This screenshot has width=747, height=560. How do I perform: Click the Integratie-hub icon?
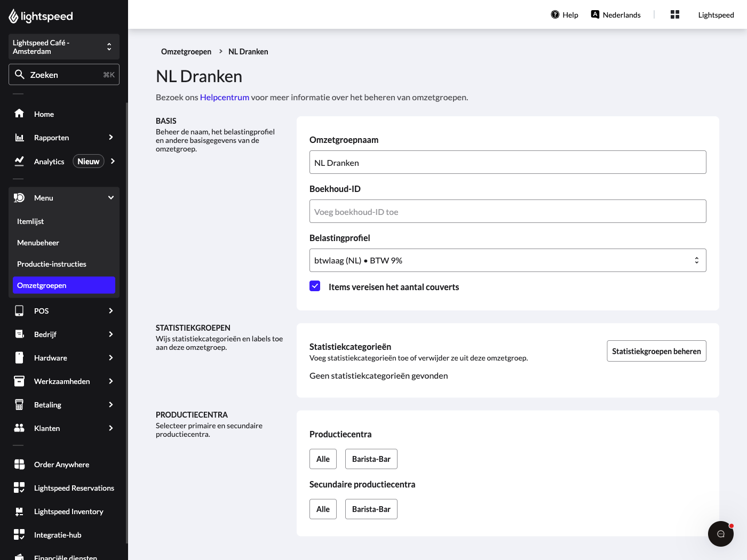pos(19,534)
